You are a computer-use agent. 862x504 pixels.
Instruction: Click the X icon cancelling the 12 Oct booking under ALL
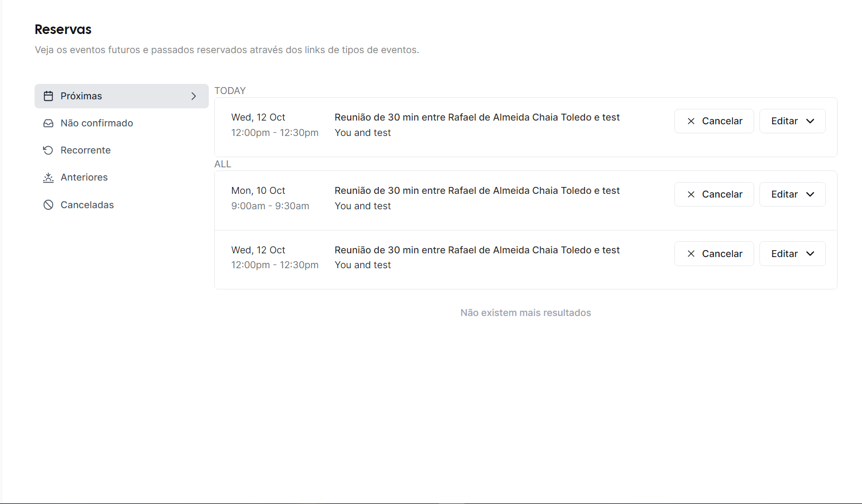point(691,253)
